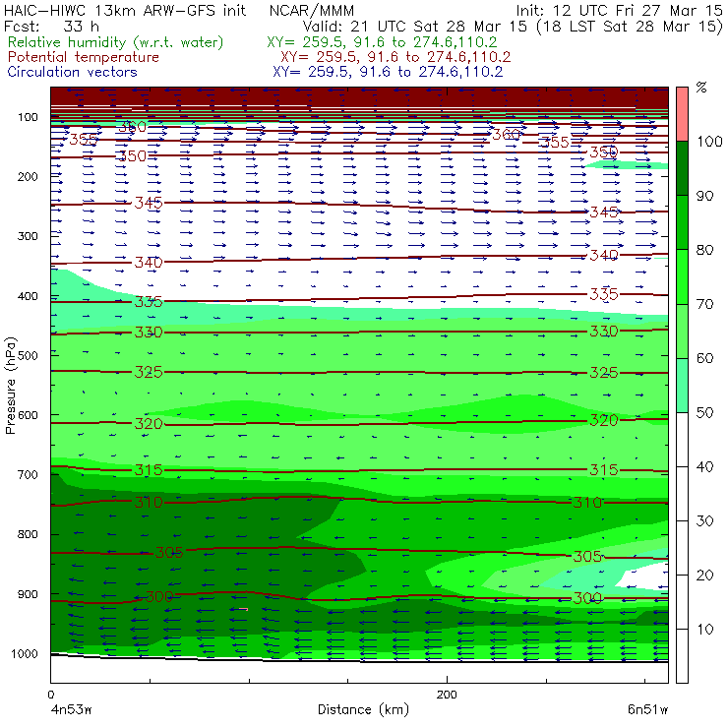This screenshot has width=728, height=728.
Task: Click the white 40–50 color bar segment
Action: 682,439
